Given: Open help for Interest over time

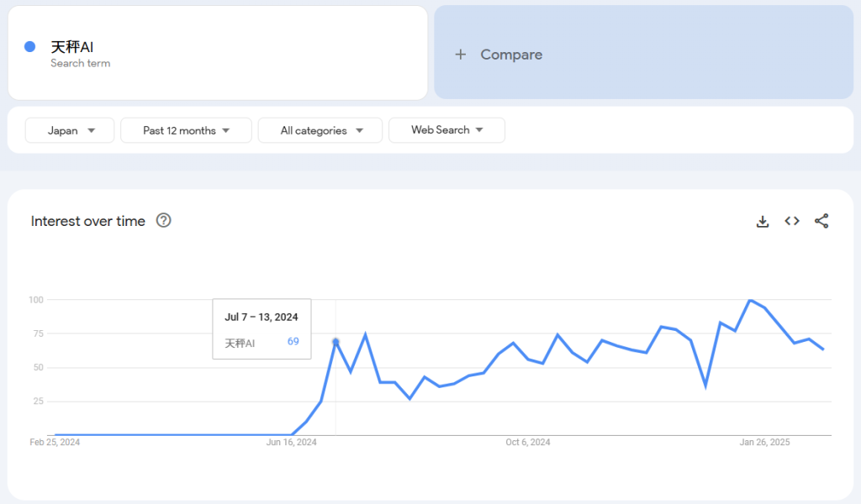Looking at the screenshot, I should pyautogui.click(x=164, y=221).
